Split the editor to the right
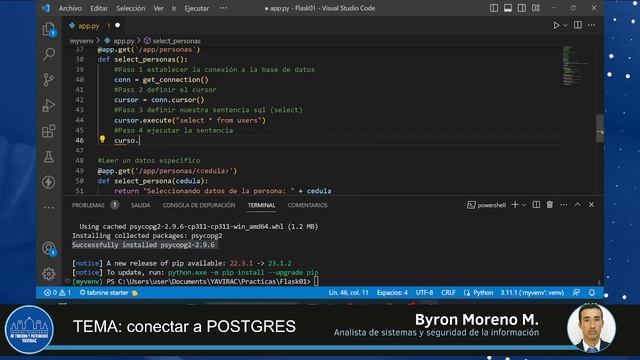This screenshot has height=360, width=640. (x=578, y=25)
